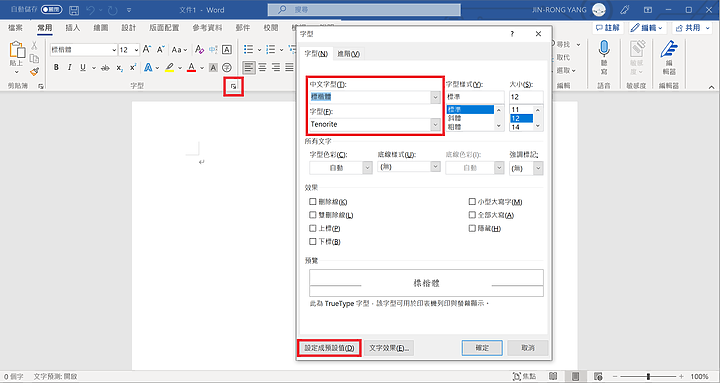Apply strikethrough from ribbon
This screenshot has width=720, height=383.
[105, 68]
